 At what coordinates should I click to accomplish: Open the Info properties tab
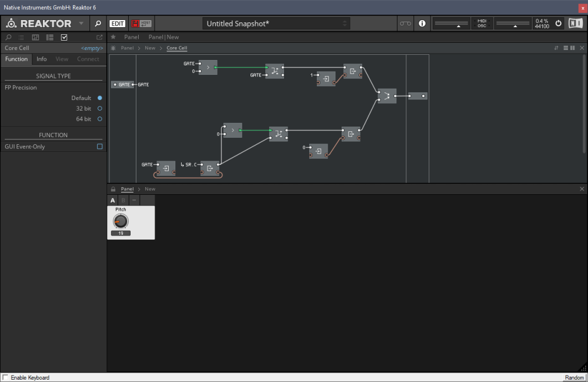[x=42, y=59]
